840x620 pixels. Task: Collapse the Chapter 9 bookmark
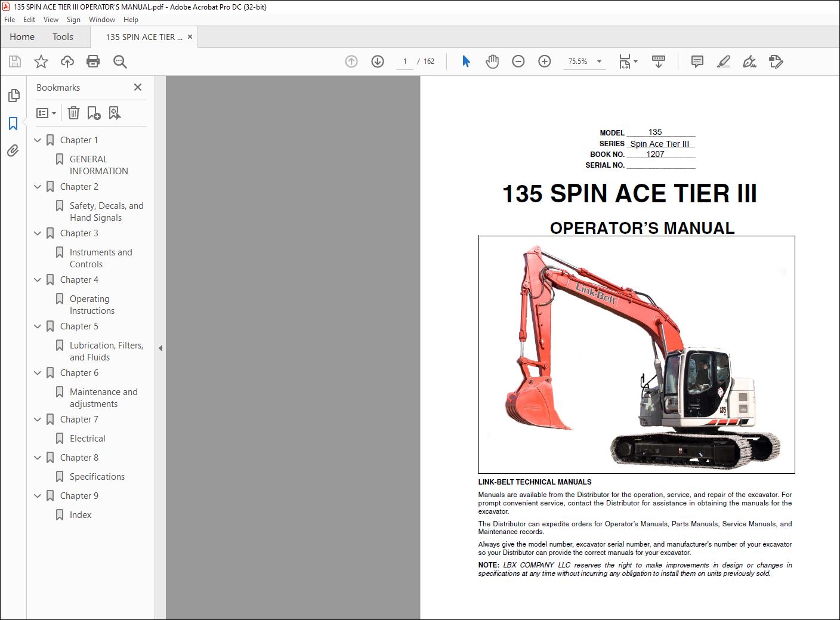(38, 496)
